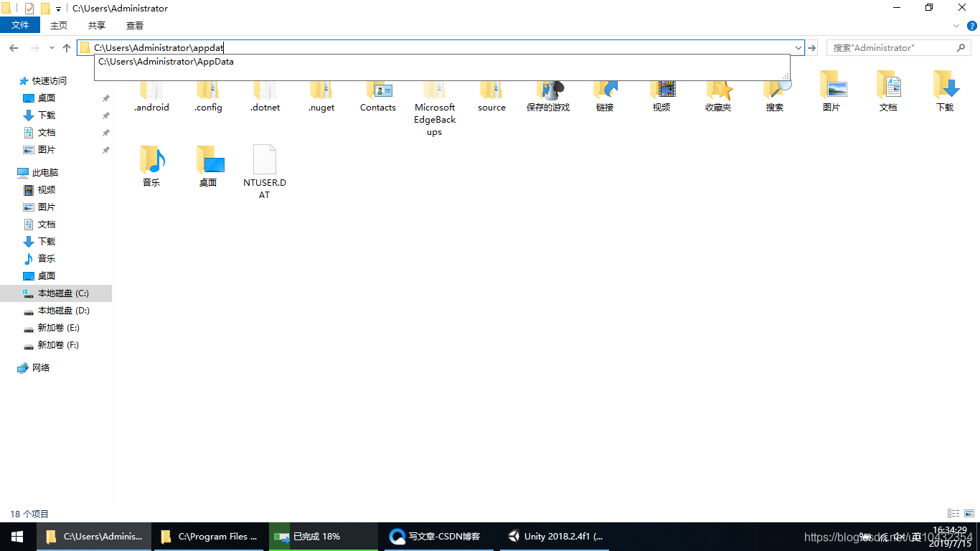This screenshot has width=980, height=551.
Task: Switch to large icons view layout
Action: pos(969,514)
